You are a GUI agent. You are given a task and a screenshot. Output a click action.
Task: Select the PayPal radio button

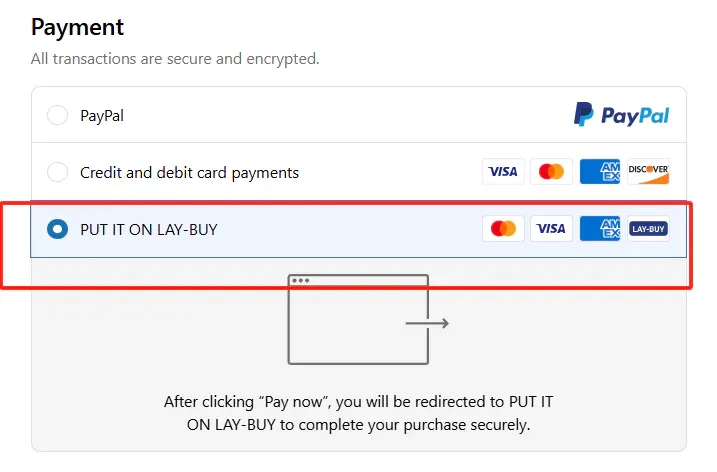[x=58, y=116]
